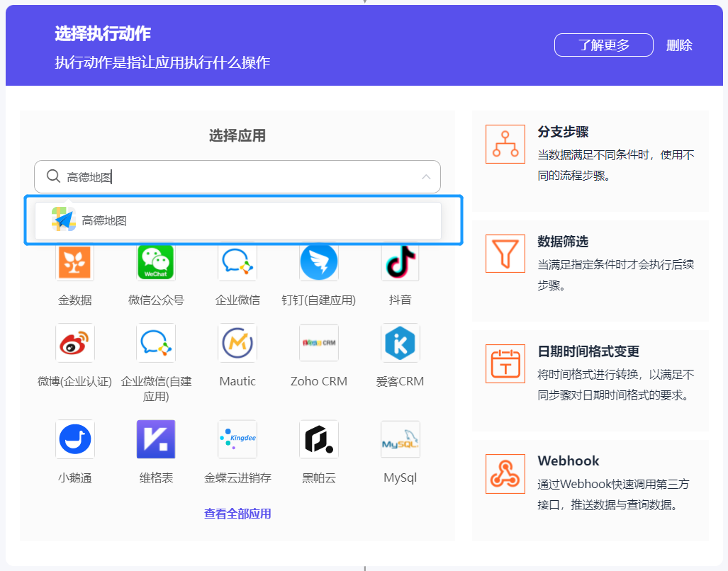Choose the MySql database icon
Image resolution: width=728 pixels, height=571 pixels.
[x=401, y=439]
